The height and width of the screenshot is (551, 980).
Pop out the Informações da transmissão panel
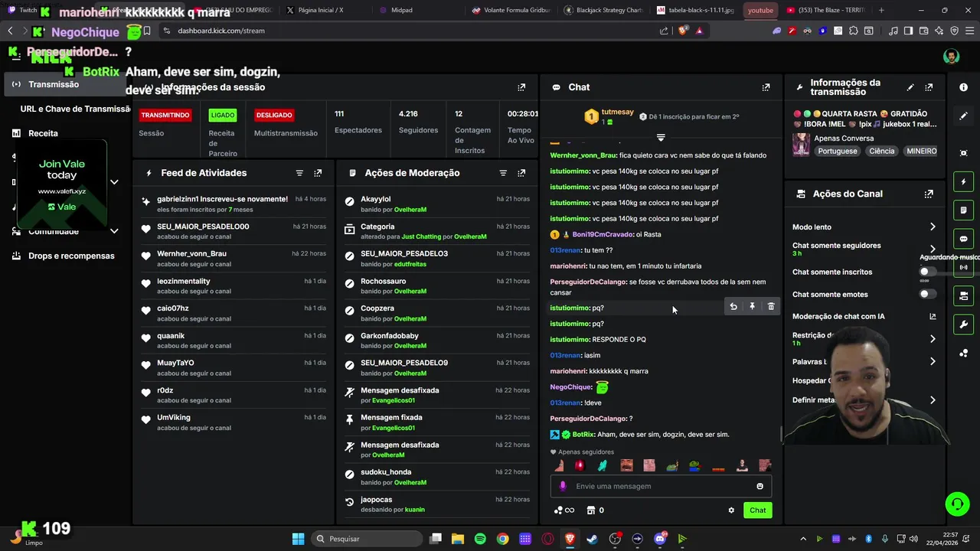click(x=929, y=87)
